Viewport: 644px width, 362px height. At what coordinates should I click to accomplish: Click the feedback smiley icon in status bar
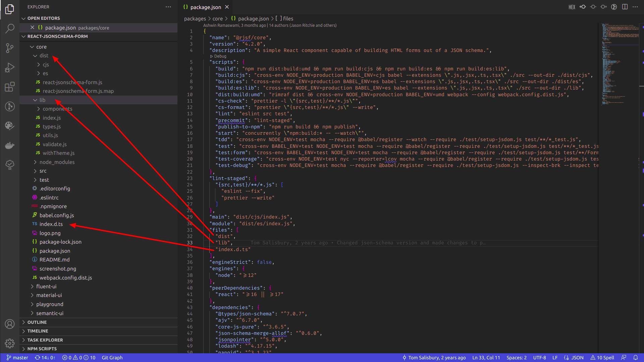click(x=624, y=358)
